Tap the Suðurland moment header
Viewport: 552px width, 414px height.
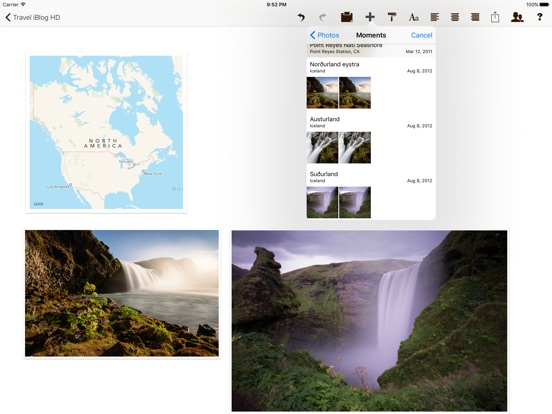pos(371,177)
